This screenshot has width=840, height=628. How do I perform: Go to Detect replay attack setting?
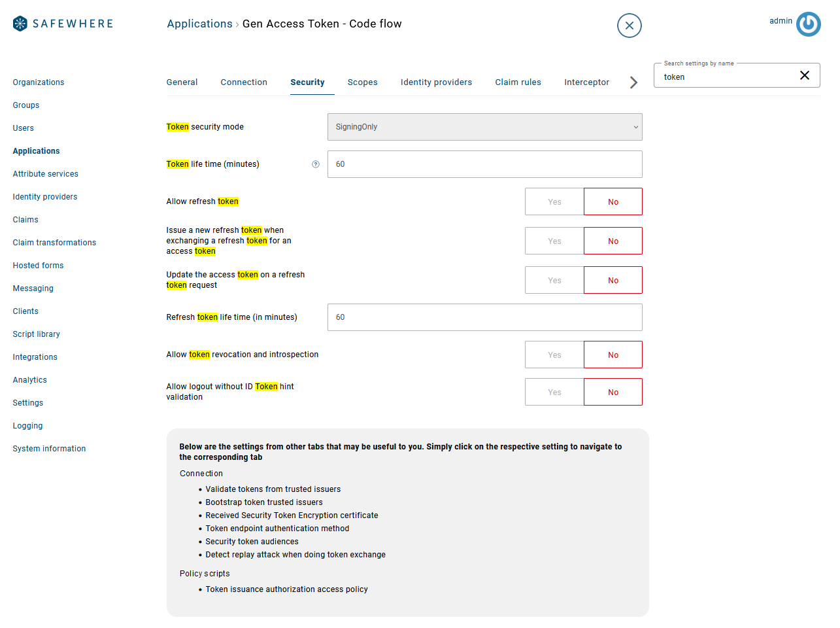[x=295, y=555]
